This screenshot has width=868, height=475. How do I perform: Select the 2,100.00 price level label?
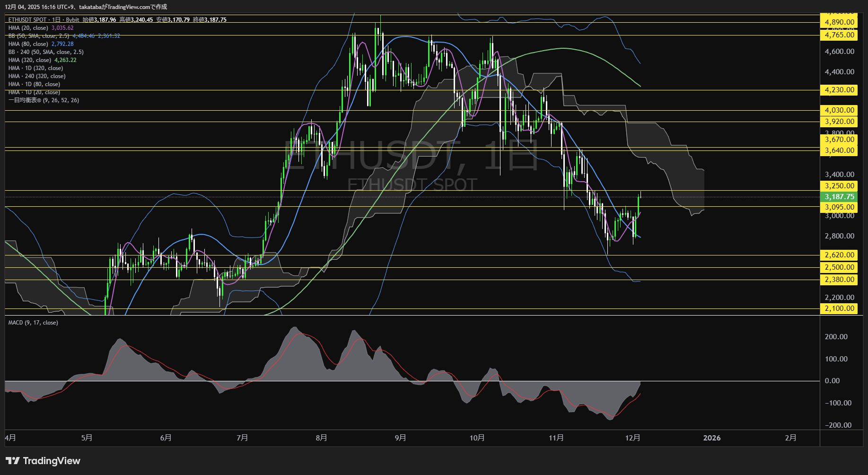[839, 308]
